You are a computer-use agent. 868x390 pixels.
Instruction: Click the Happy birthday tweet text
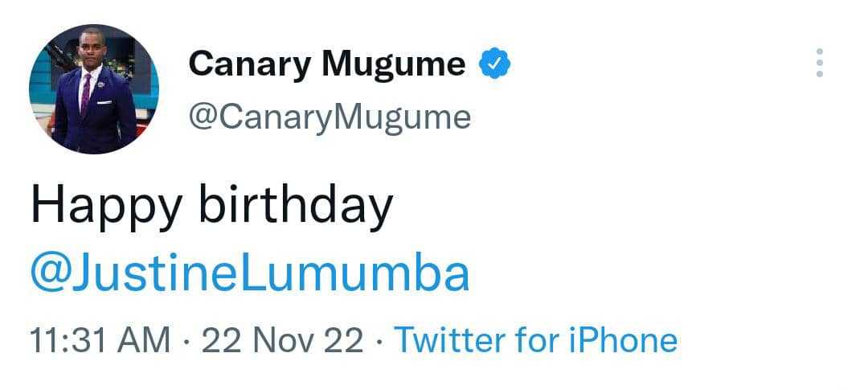[x=211, y=207]
